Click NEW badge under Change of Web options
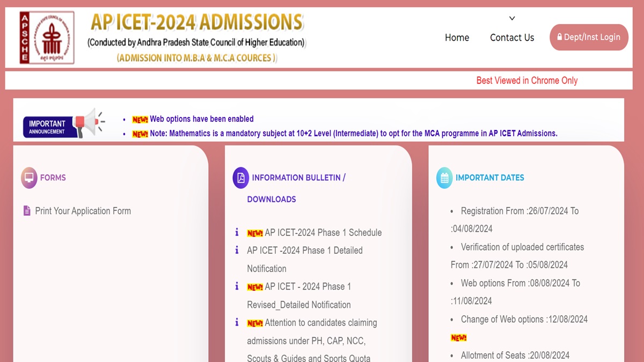 pyautogui.click(x=459, y=338)
